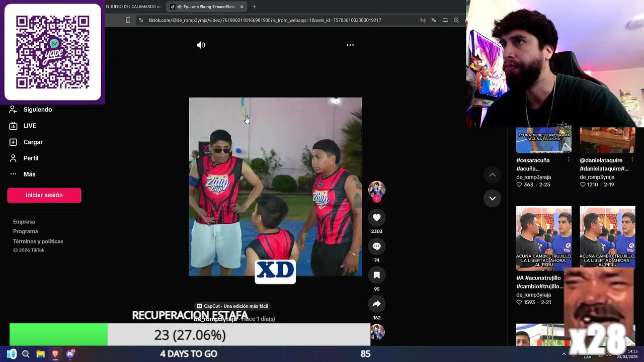The width and height of the screenshot is (644, 362).
Task: Show hidden system tray icons
Action: 564,354
